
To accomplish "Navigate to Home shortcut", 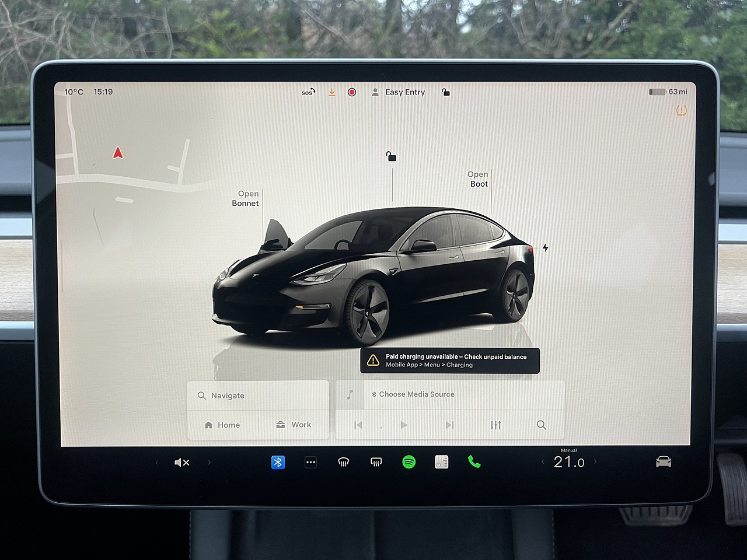I will click(223, 425).
